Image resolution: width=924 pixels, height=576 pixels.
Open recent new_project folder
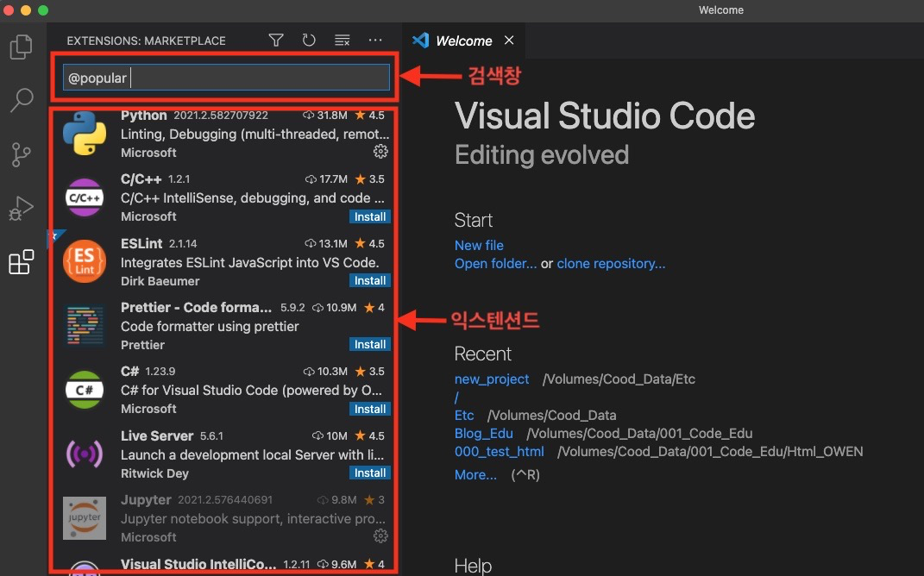click(492, 379)
